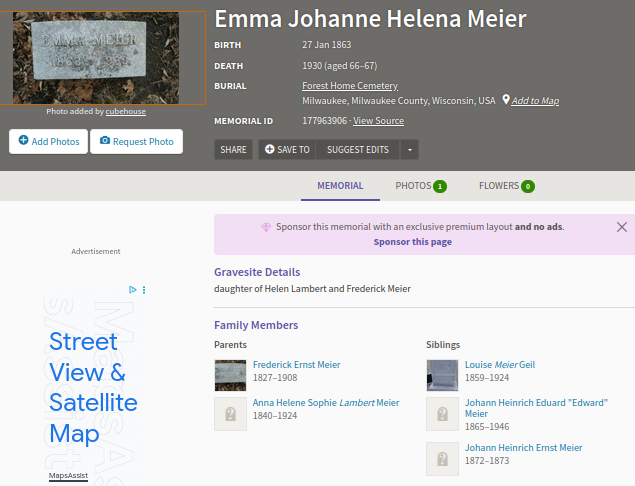This screenshot has width=635, height=486.
Task: Click Suggest Edits button
Action: click(x=357, y=150)
